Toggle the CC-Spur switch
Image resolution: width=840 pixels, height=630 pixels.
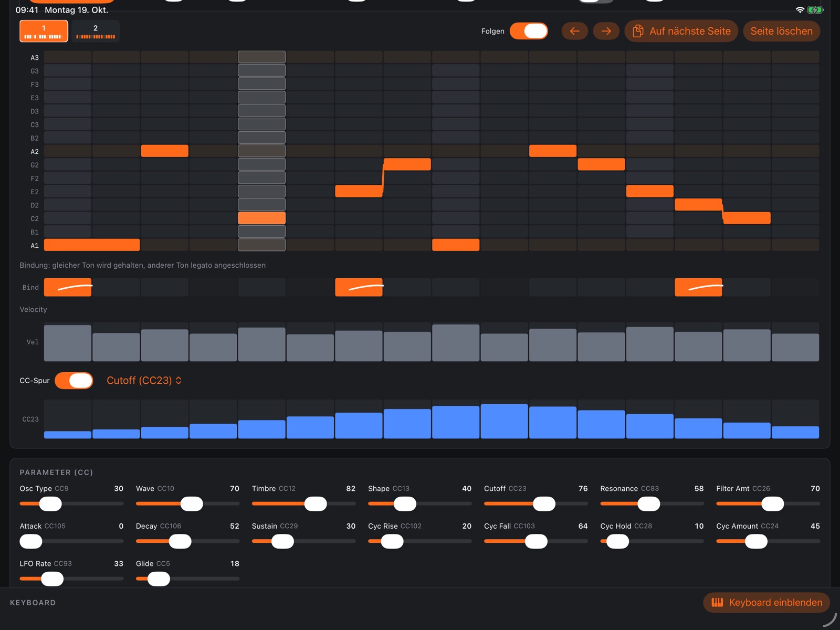point(74,381)
